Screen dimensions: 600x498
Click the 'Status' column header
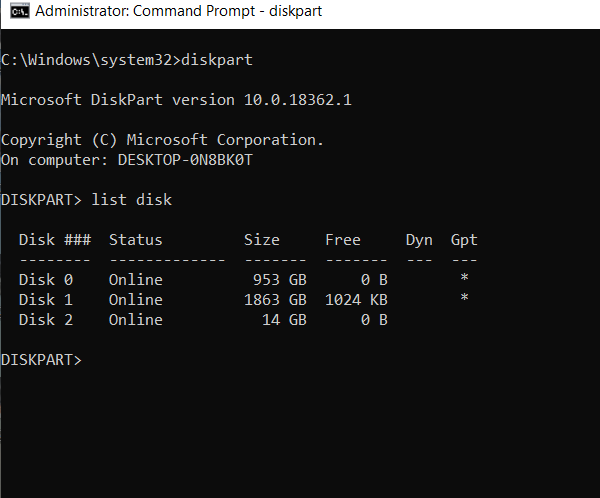coord(135,240)
